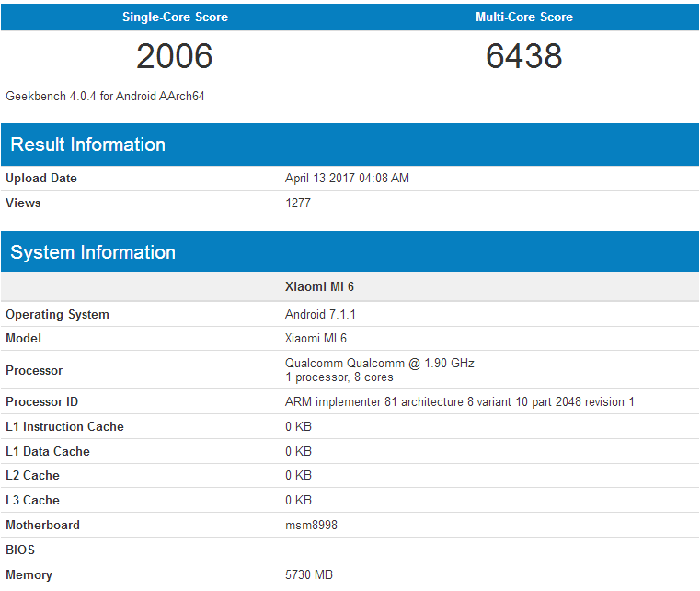The height and width of the screenshot is (591, 700).
Task: Click the bold Xiaomi MI 6 table heading
Action: (x=319, y=287)
